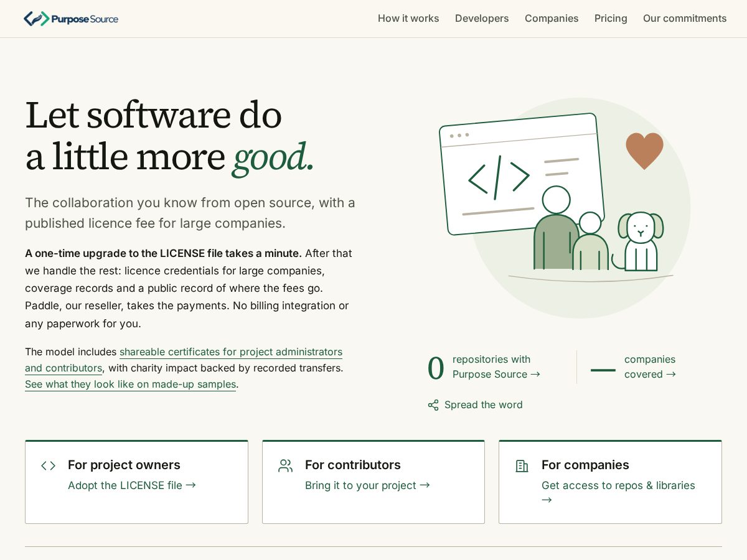Viewport: 747px width, 560px height.
Task: Click the code brackets icon for project owners
Action: pyautogui.click(x=48, y=465)
